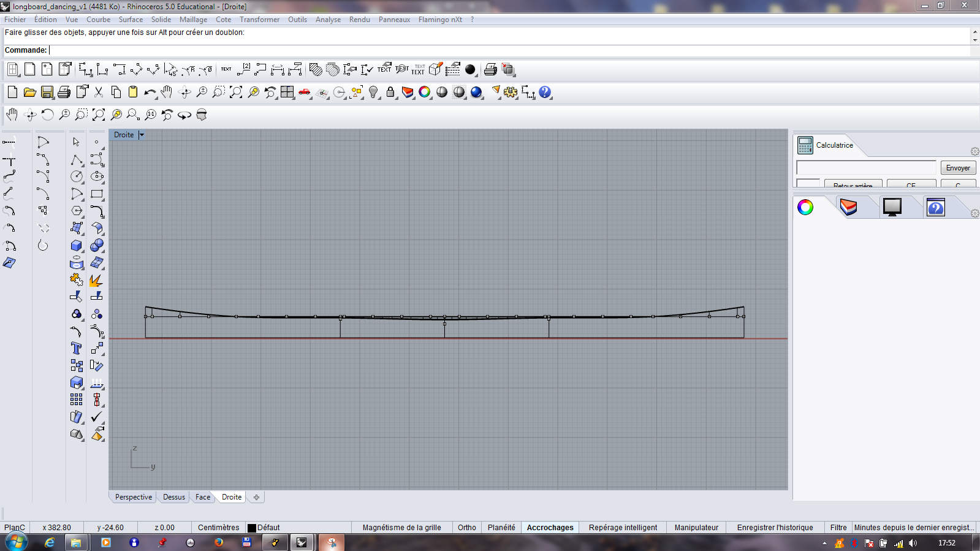
Task: Select the Text object tool
Action: click(76, 348)
